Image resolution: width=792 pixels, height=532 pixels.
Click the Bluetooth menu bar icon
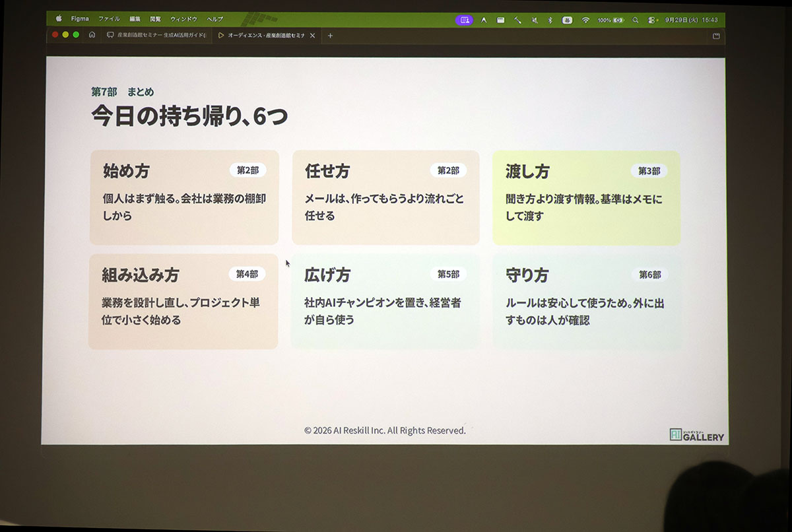[x=550, y=20]
